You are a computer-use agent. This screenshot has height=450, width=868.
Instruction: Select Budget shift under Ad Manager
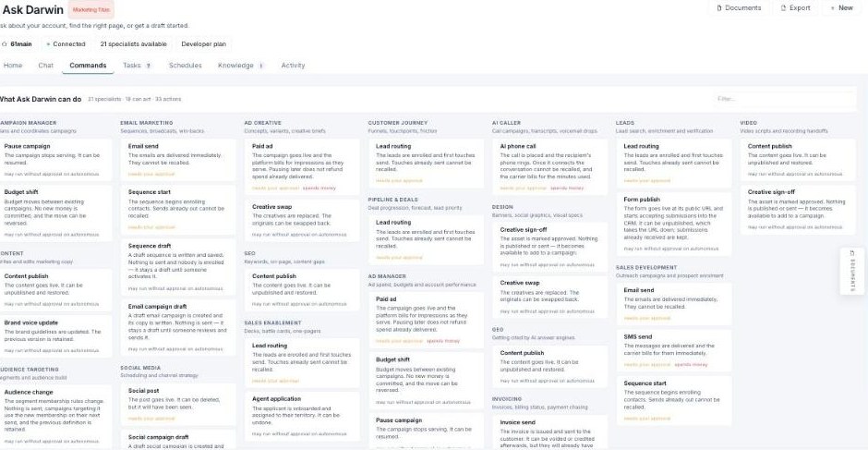coord(426,381)
